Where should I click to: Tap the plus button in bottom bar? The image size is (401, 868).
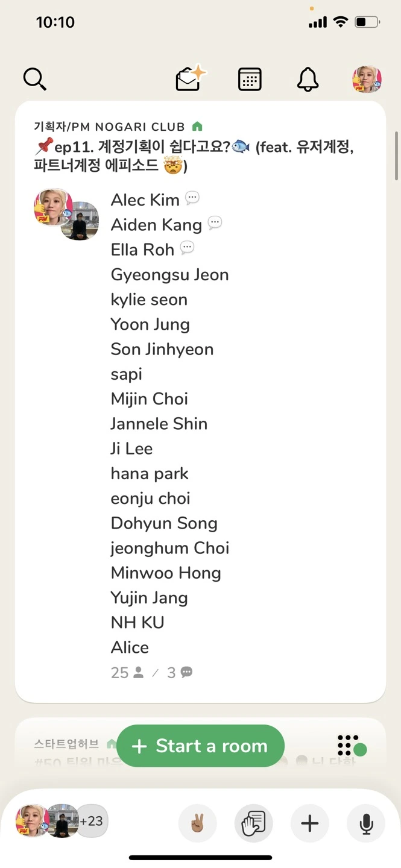pyautogui.click(x=309, y=823)
